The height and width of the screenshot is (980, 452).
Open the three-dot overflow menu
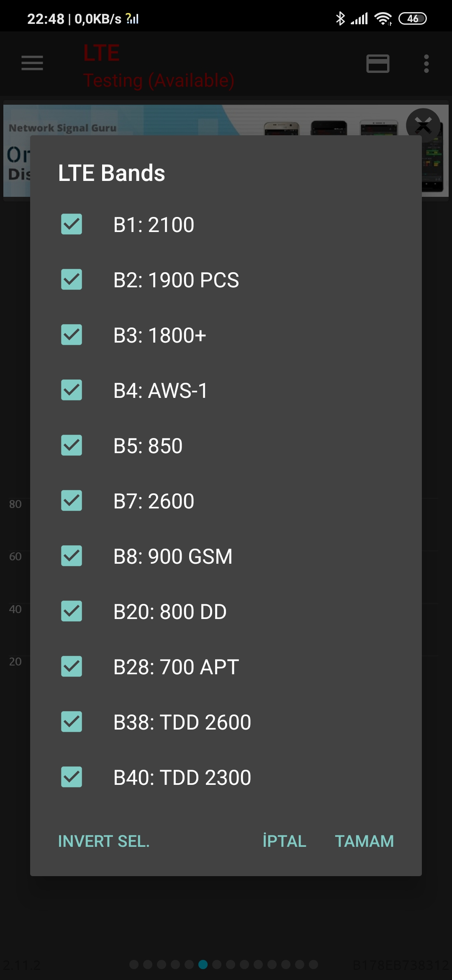coord(426,64)
